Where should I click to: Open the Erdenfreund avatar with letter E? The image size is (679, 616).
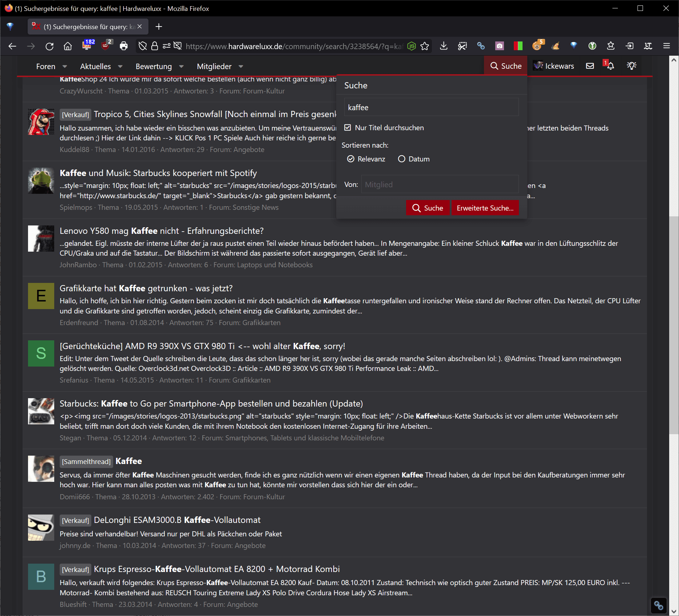(41, 296)
